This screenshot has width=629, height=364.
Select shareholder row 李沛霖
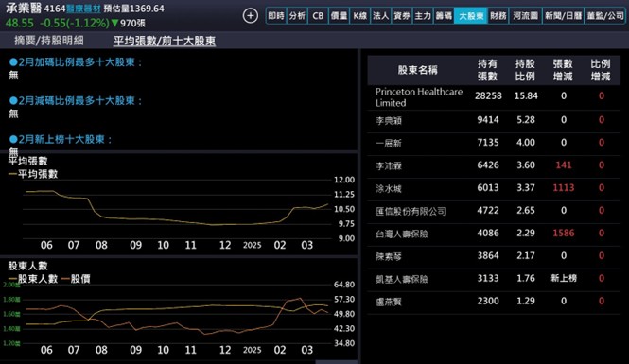[x=494, y=165]
